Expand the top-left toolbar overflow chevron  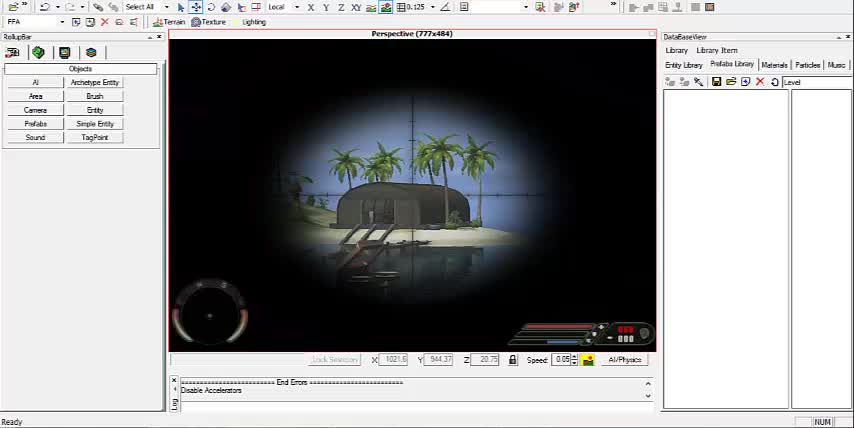tap(25, 4)
